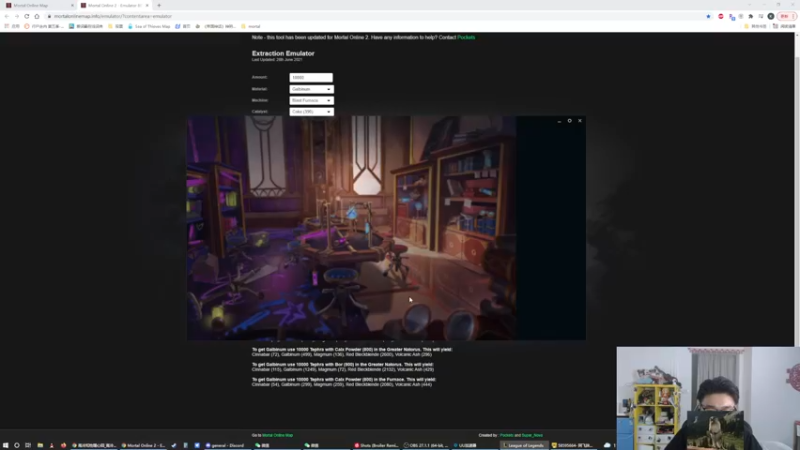Open the Material dropdown
Image resolution: width=800 pixels, height=450 pixels.
(311, 89)
